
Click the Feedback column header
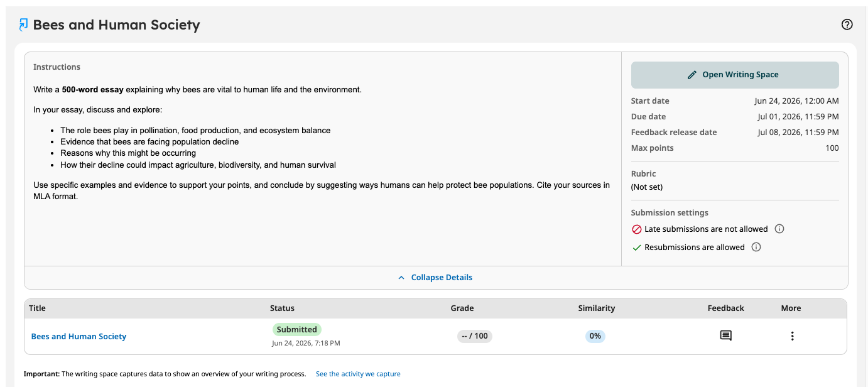tap(725, 308)
